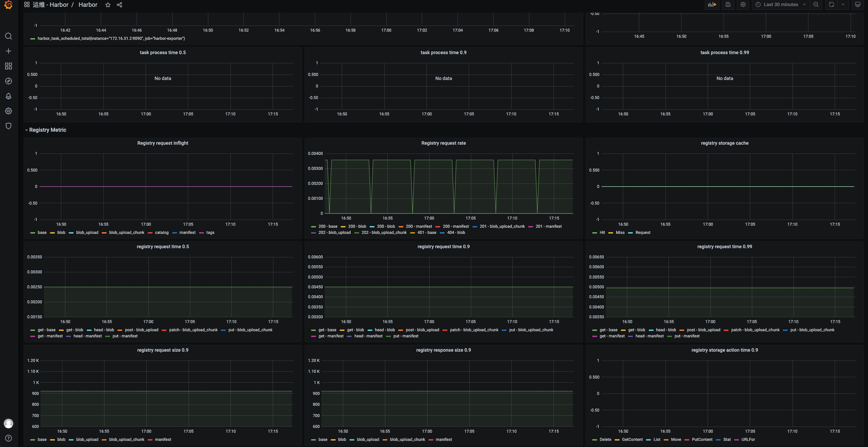
Task: Collapse the Registry Metric row
Action: pyautogui.click(x=47, y=130)
